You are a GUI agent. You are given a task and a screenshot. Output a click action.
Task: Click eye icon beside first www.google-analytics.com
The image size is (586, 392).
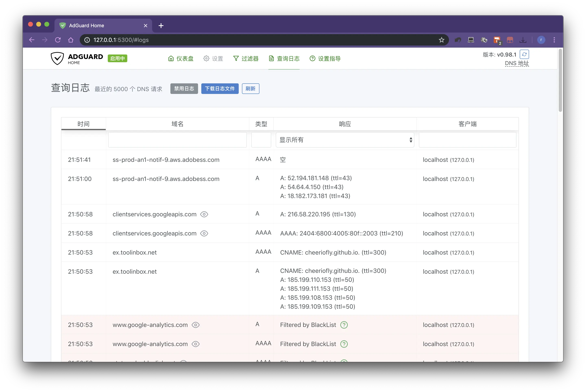point(195,325)
